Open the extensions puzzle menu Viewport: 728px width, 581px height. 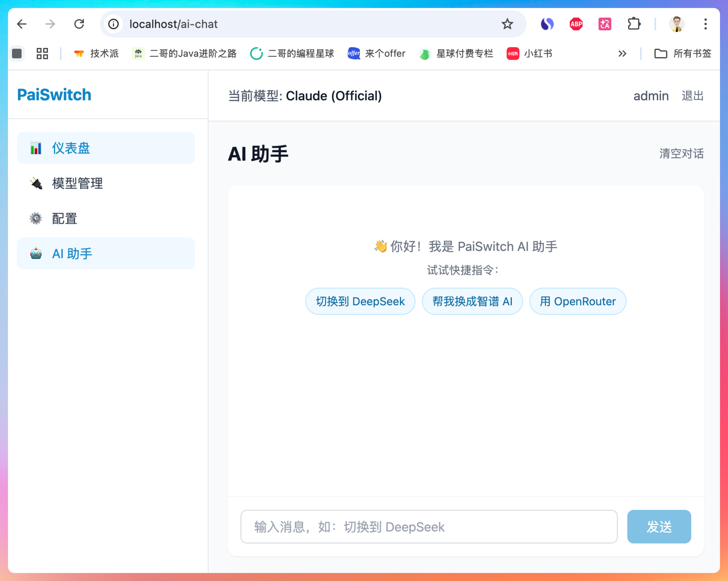634,24
